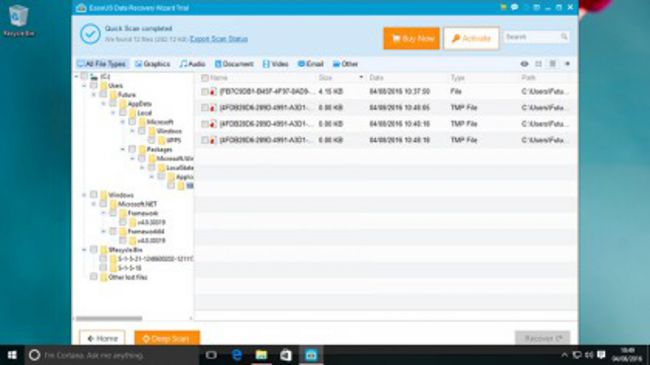Screen dimensions: 650x365
Task: Sort files by the Size column header
Action: [x=325, y=78]
